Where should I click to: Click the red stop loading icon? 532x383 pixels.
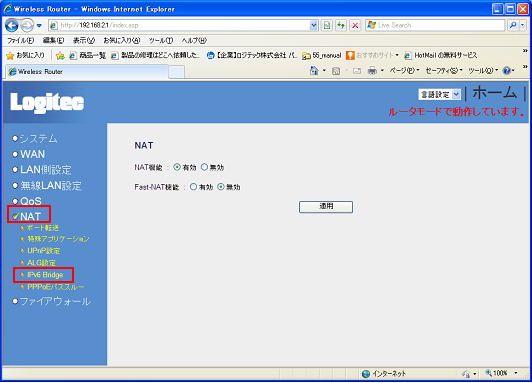[x=355, y=25]
